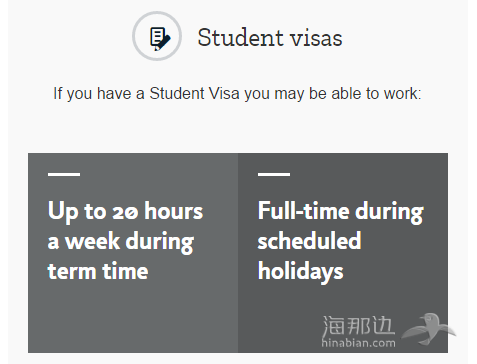Screen dimensions: 477x364
Task: Click the word "visas" in the heading
Action: pos(316,37)
